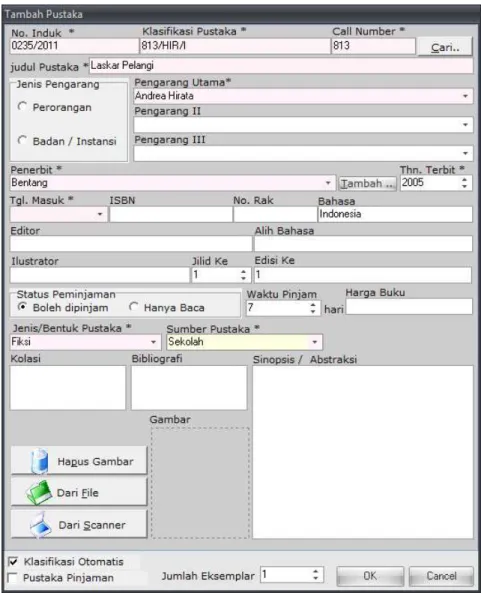
Task: Click the Dari Scanner button label
Action: click(x=92, y=525)
